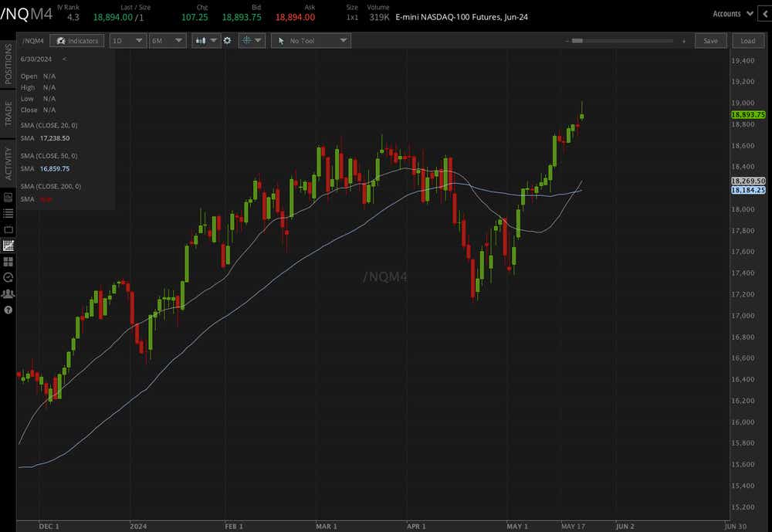This screenshot has width=772, height=532.
Task: Click the chart style icon on toolbar
Action: 201,40
